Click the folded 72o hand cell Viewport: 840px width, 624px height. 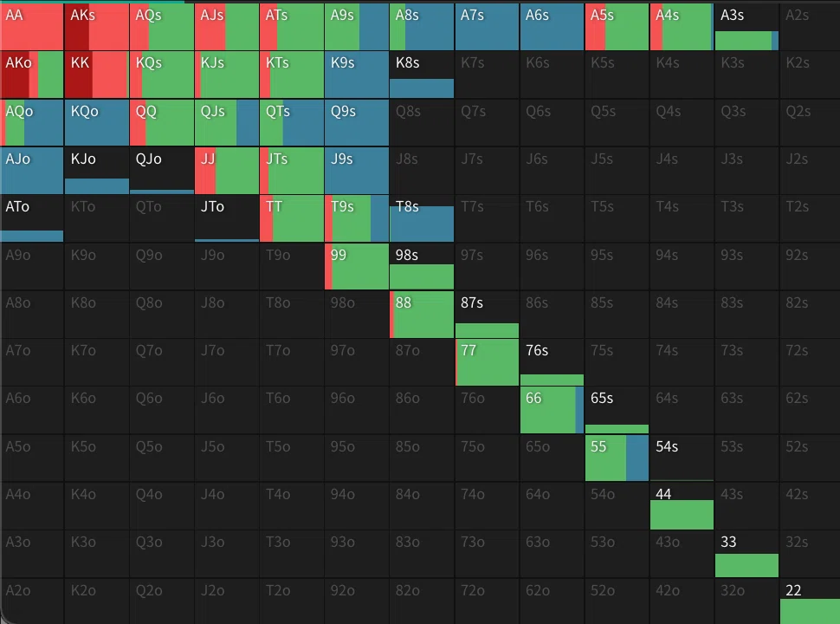coord(487,601)
